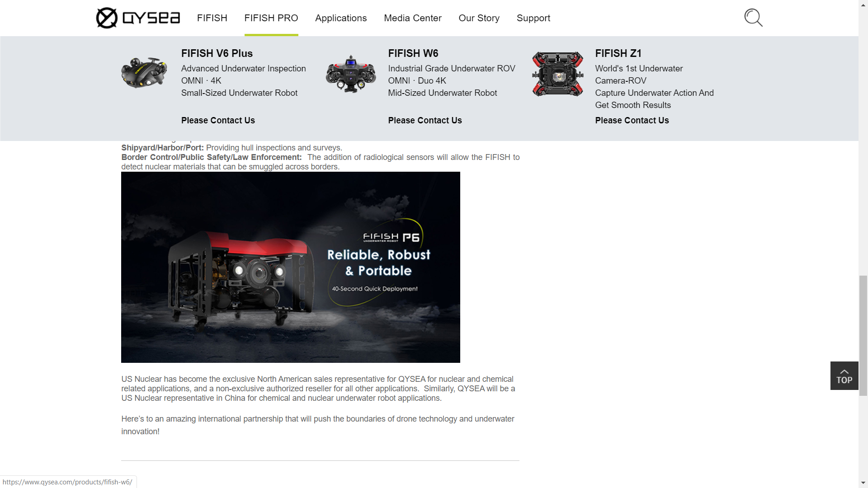Select the FIFISH V6 Plus product image
This screenshot has height=488, width=868.
coord(144,72)
